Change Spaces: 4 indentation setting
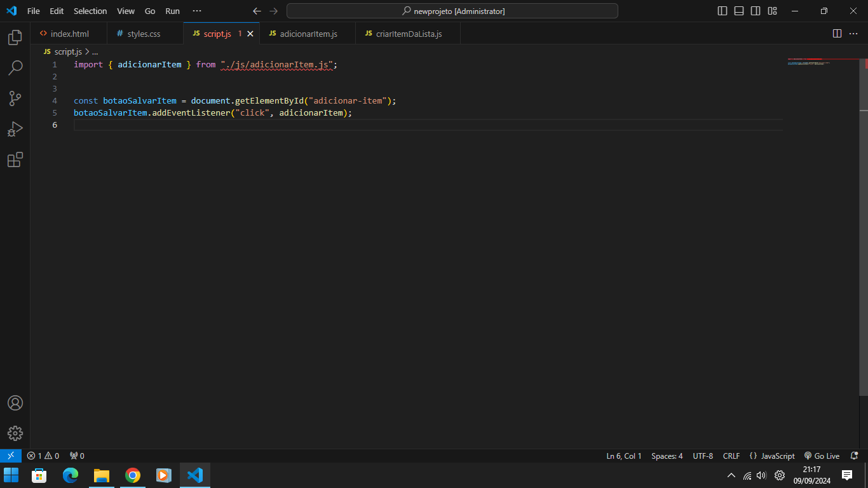 [667, 456]
